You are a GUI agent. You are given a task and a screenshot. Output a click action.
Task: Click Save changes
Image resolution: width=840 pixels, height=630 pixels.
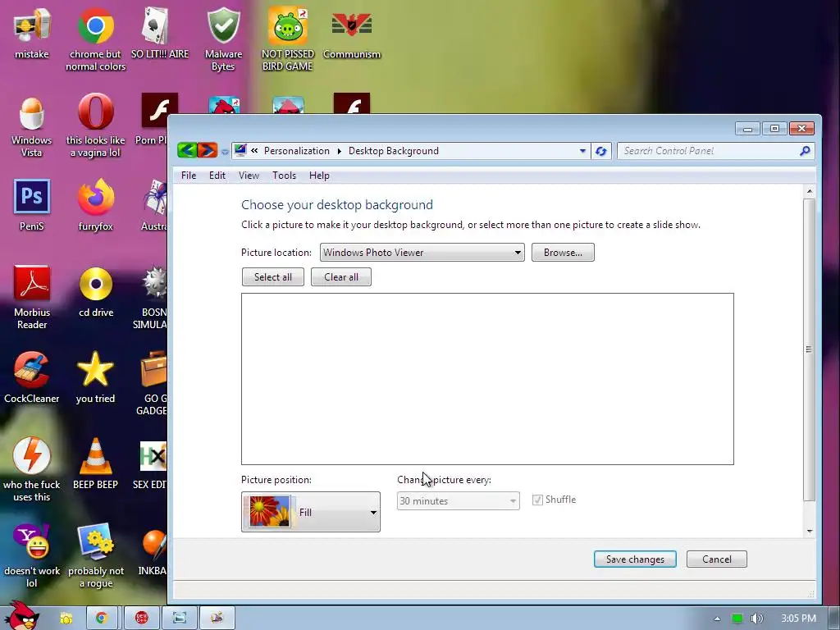(635, 559)
